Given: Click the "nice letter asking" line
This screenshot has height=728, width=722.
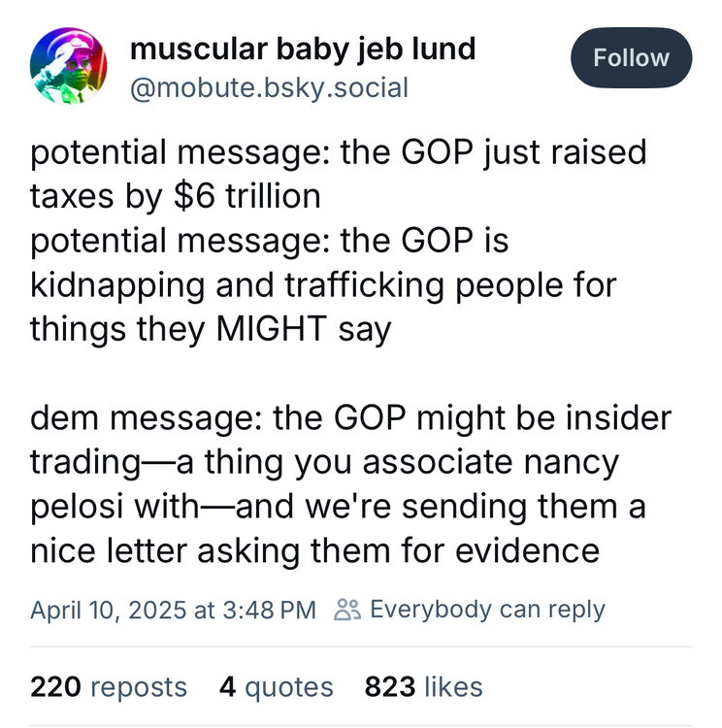Looking at the screenshot, I should pyautogui.click(x=315, y=550).
